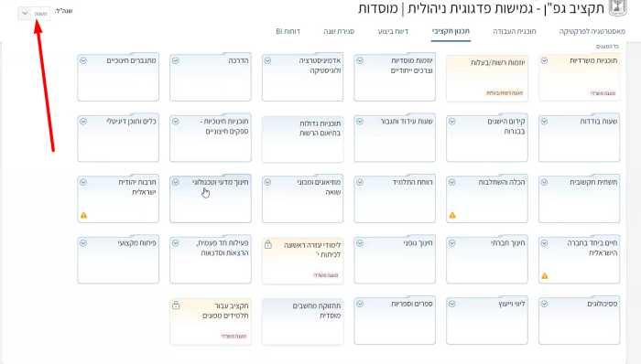Go to the דיווח ביצוע tab

[x=393, y=31]
